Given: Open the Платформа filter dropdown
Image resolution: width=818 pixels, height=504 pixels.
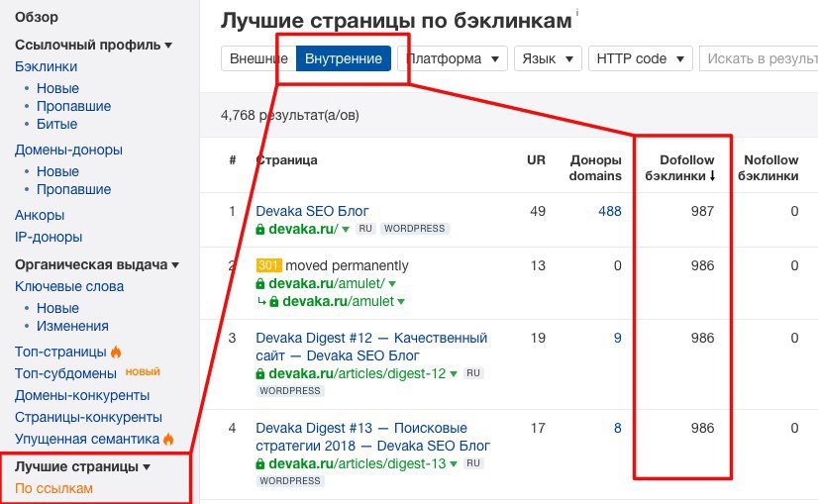Looking at the screenshot, I should coord(453,58).
